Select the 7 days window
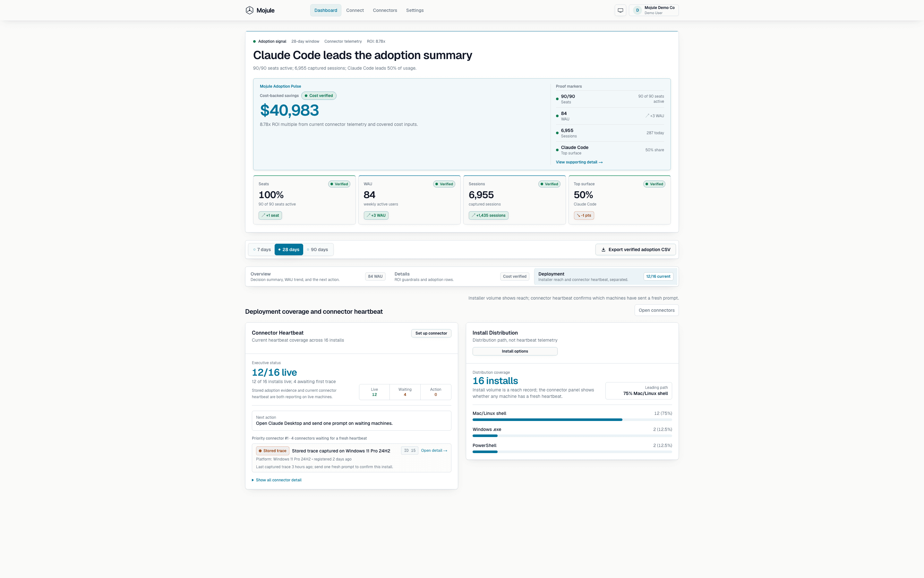The width and height of the screenshot is (924, 578). 262,250
